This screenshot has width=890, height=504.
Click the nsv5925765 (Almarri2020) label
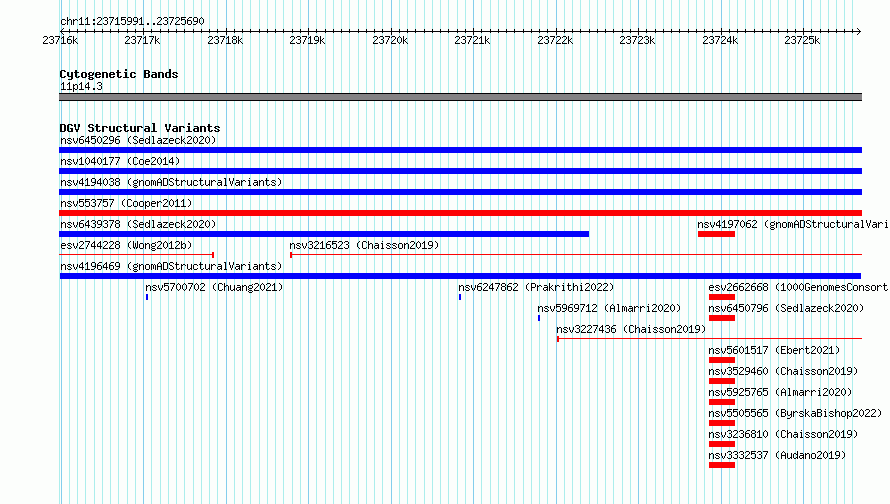point(780,392)
